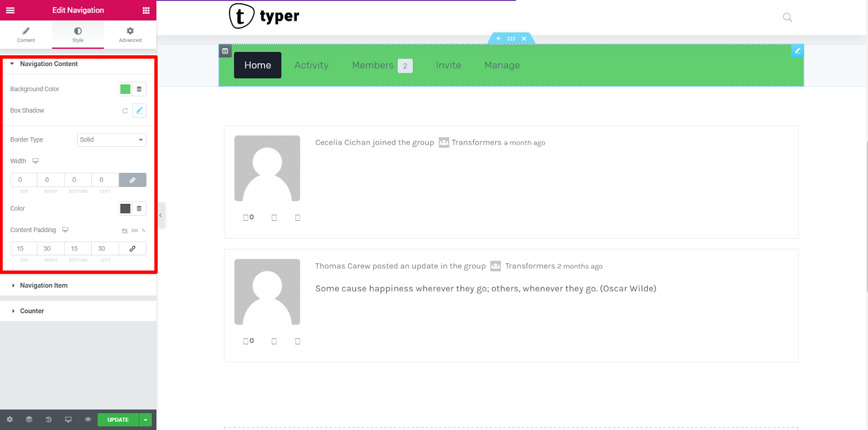Switch to the Content tab

click(x=26, y=35)
